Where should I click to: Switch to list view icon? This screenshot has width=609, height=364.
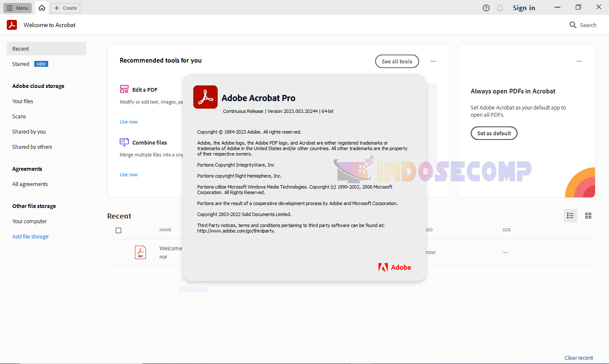click(571, 216)
